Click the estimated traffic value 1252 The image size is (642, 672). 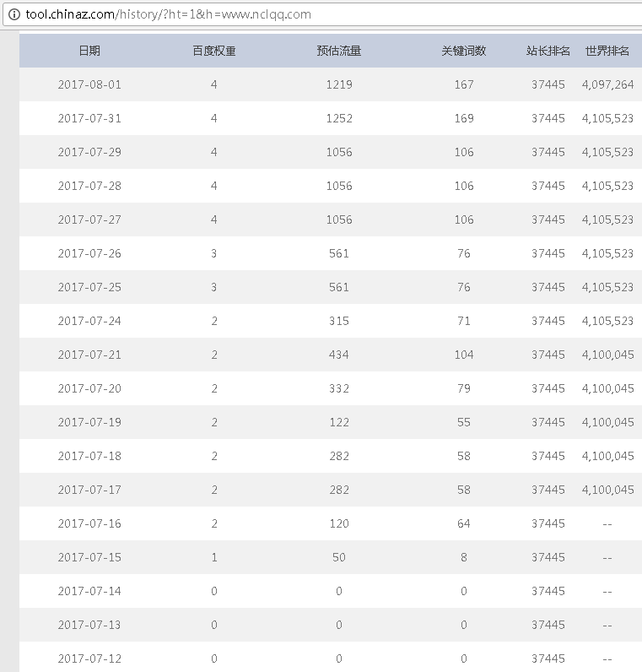(339, 118)
